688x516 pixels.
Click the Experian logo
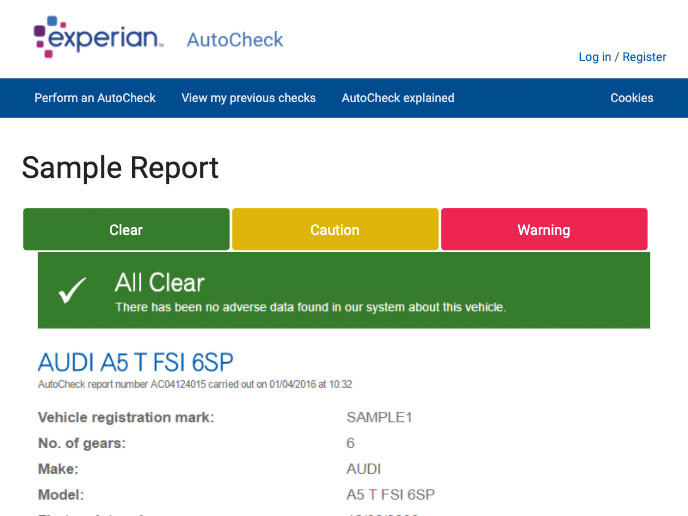[98, 37]
